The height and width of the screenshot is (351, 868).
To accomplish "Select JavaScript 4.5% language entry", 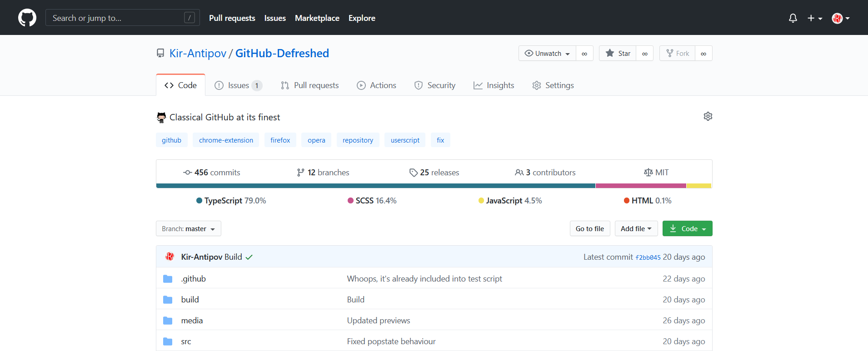I will click(510, 201).
